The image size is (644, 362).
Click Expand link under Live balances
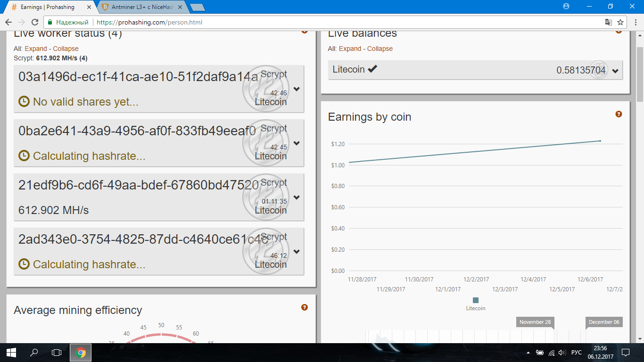tap(350, 49)
